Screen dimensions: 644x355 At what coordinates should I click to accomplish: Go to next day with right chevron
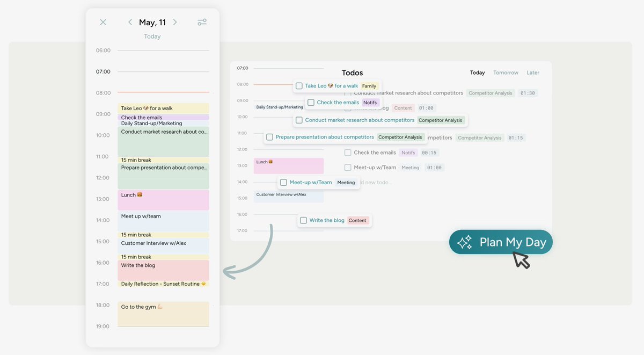pyautogui.click(x=175, y=22)
